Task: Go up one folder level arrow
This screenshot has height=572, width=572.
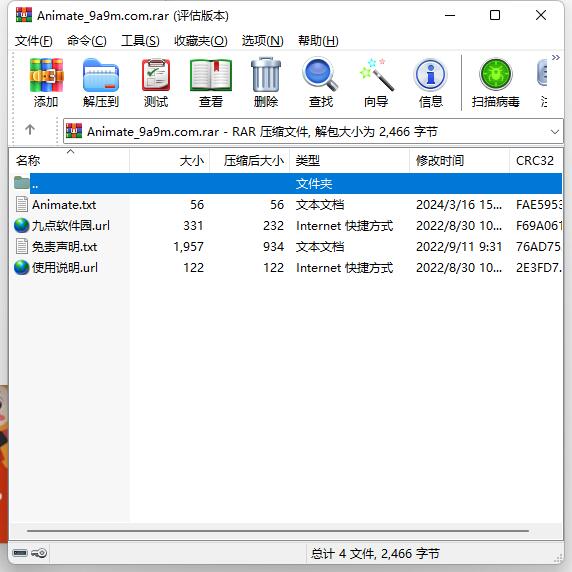Action: [x=30, y=130]
